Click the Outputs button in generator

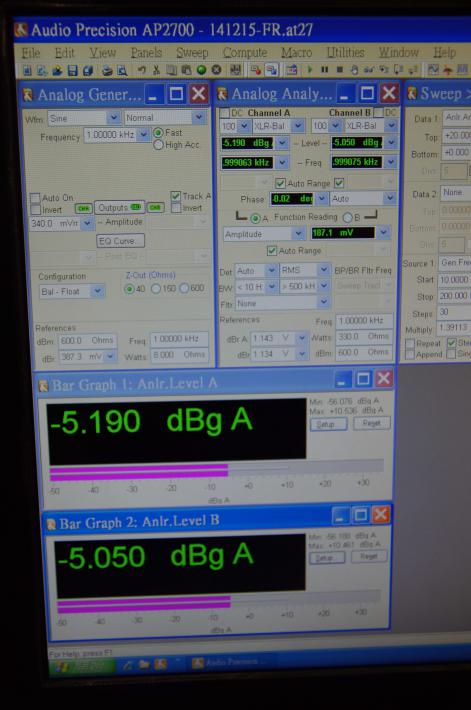pyautogui.click(x=120, y=208)
